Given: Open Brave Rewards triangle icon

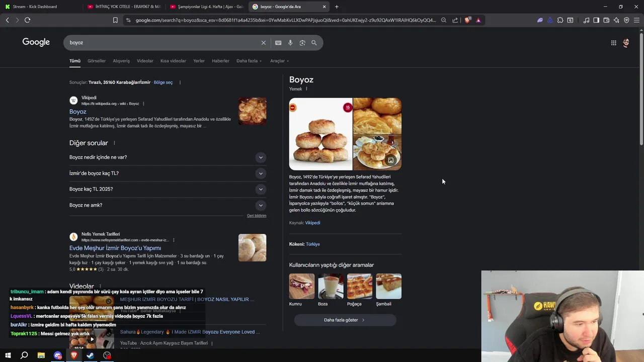Looking at the screenshot, I should coord(478,20).
